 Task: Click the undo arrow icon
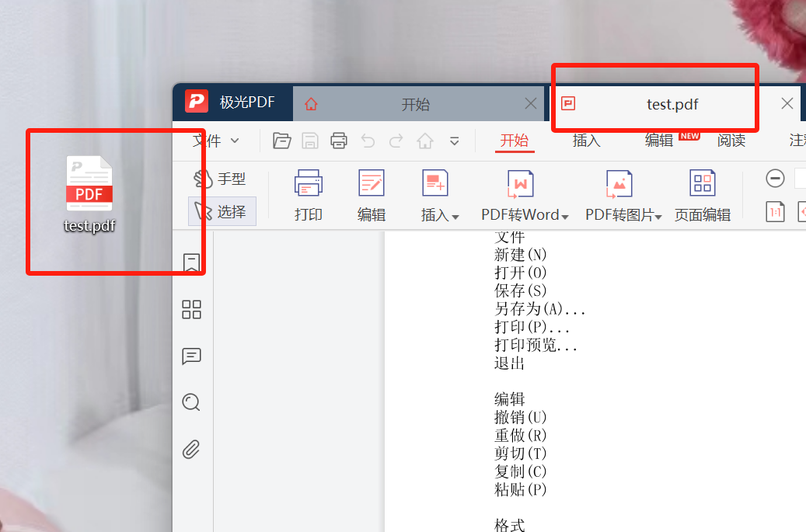(x=368, y=141)
